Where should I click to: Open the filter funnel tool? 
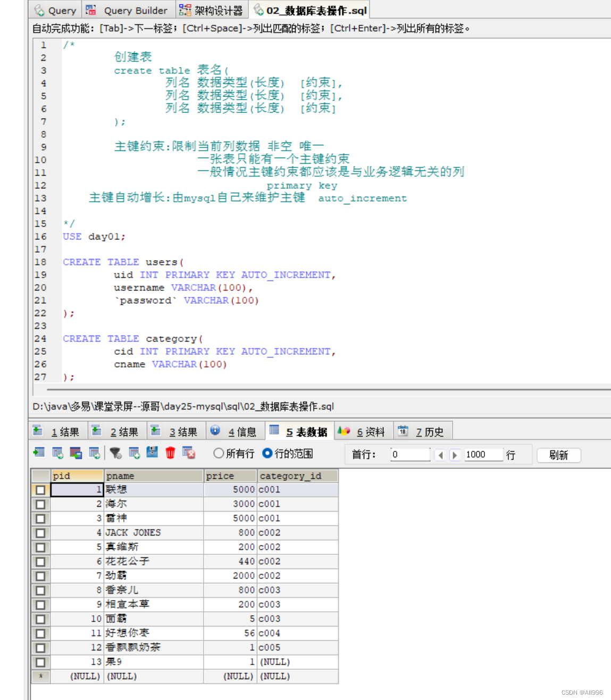coord(115,453)
